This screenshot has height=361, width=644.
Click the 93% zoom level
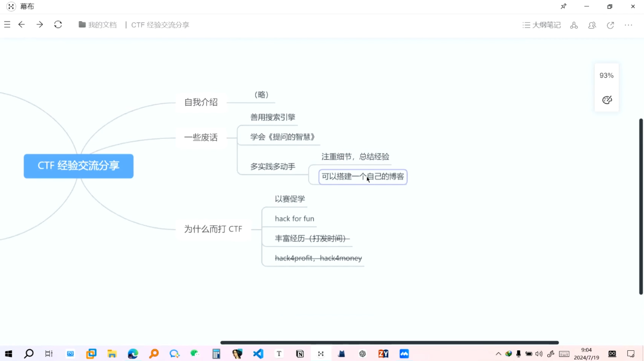point(606,75)
